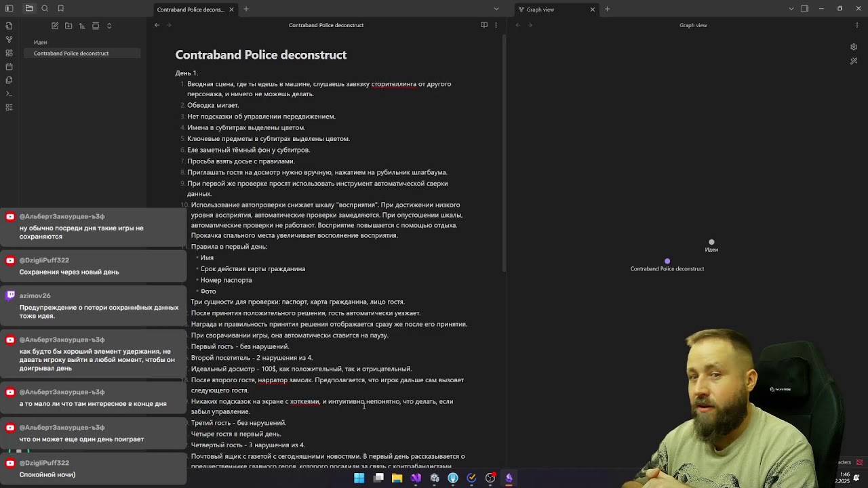Open the Windows Start menu
This screenshot has height=488, width=868.
359,478
